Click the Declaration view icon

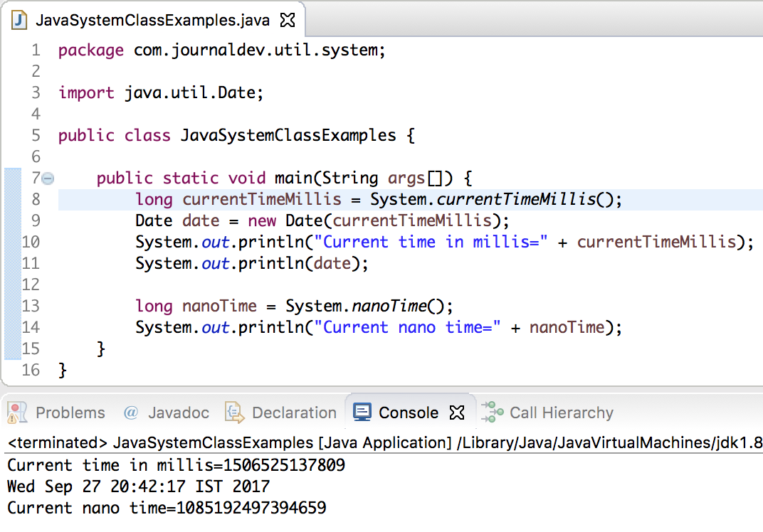click(234, 413)
